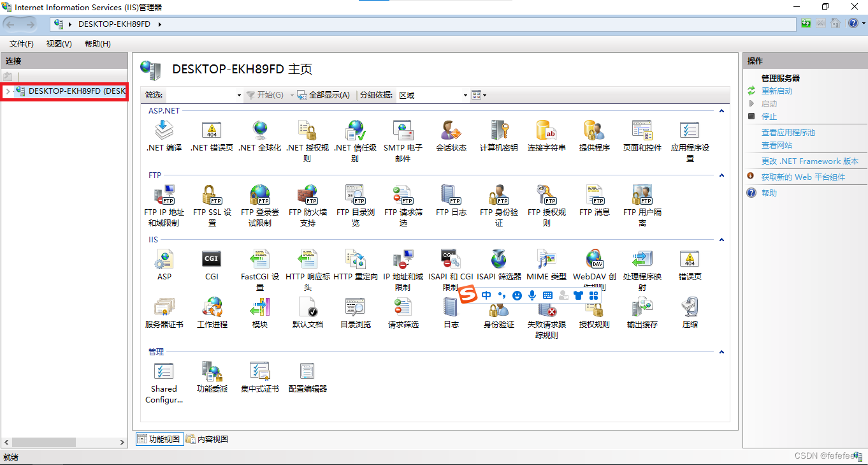Open the FTP 身份验证 feature
Screen dimensions: 868x465
tap(498, 205)
